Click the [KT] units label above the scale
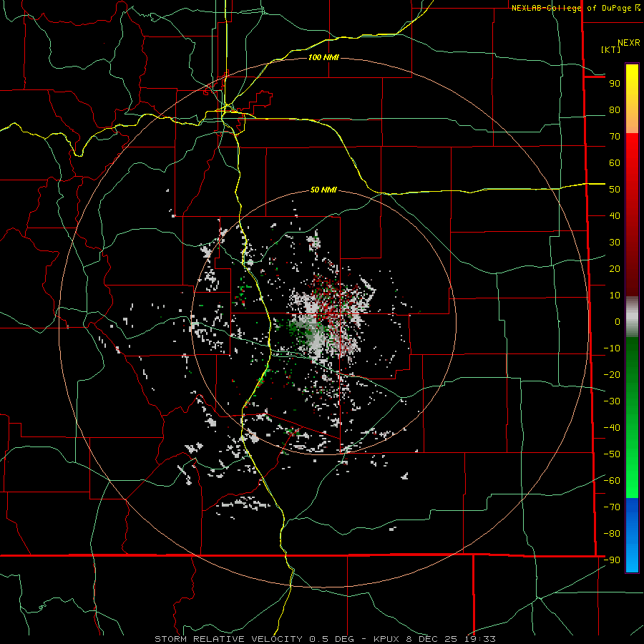Image resolution: width=644 pixels, height=644 pixels. tap(610, 49)
